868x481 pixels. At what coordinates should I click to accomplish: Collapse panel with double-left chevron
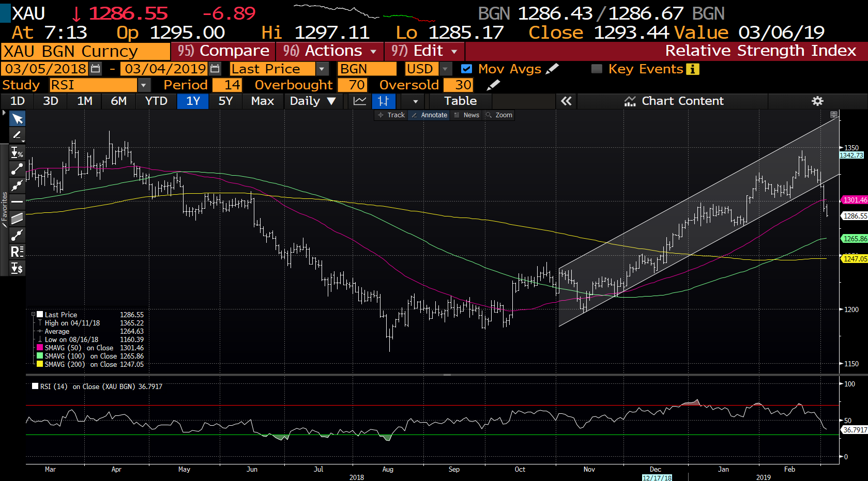[x=566, y=101]
